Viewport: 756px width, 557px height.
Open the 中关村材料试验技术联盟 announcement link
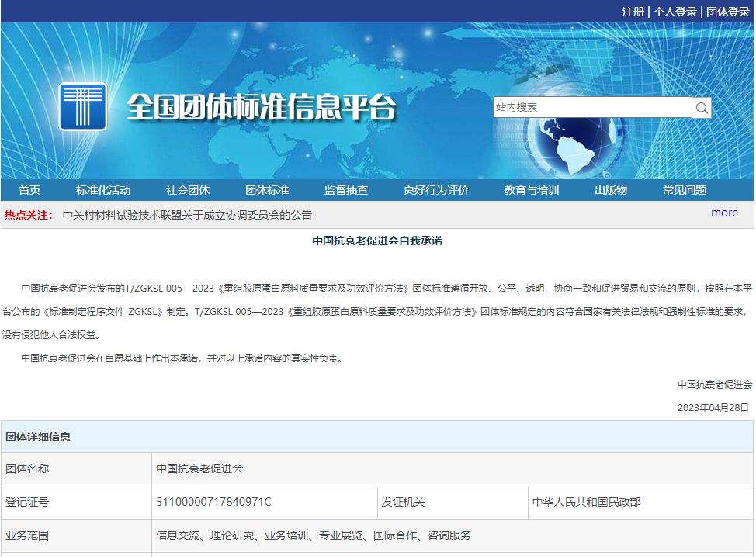187,215
